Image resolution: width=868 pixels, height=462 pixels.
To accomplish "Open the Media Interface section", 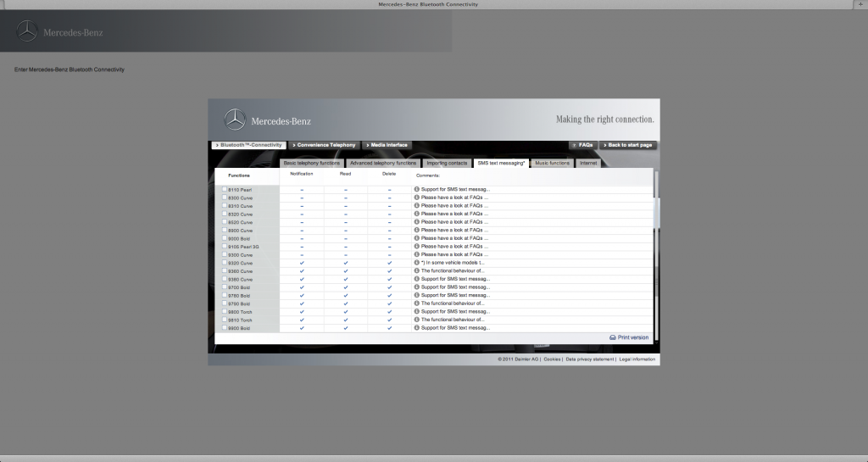I will point(387,145).
